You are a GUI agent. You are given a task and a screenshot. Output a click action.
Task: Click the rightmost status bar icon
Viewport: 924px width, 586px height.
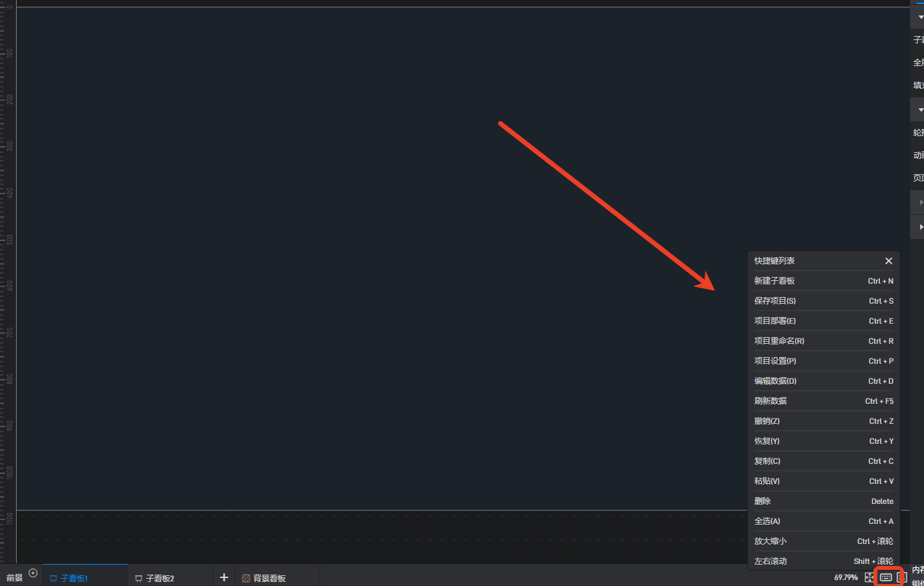(x=901, y=577)
